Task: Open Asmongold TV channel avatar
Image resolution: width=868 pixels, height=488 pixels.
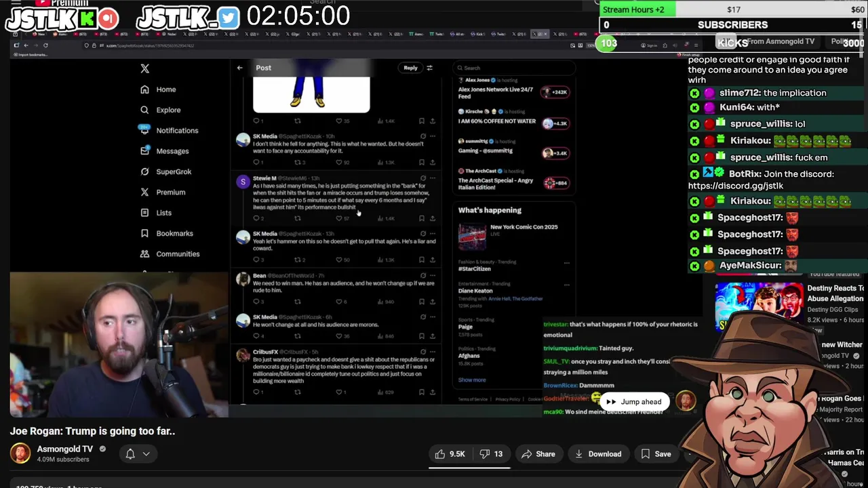Action: (20, 453)
